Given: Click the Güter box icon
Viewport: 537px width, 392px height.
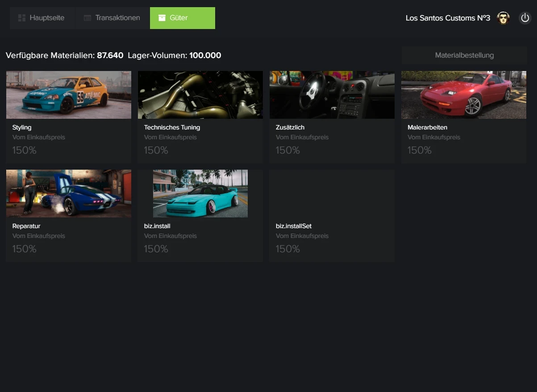Looking at the screenshot, I should coord(162,18).
